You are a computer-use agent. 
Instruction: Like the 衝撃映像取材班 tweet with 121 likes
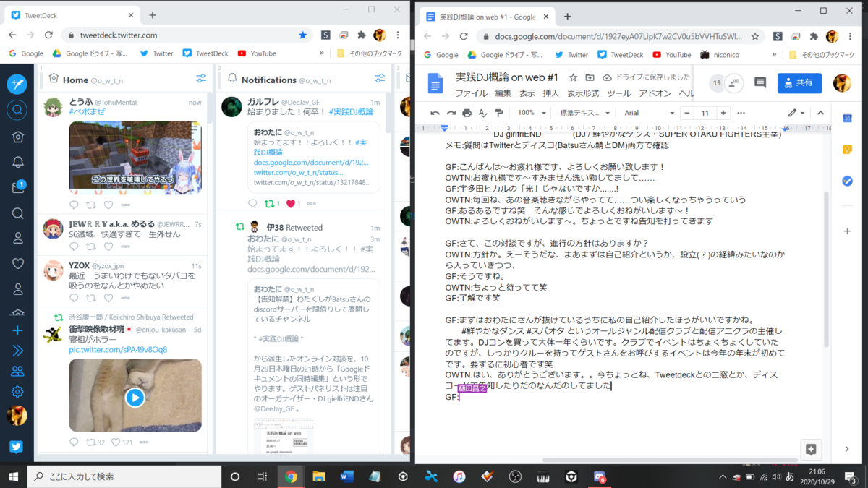(x=114, y=442)
